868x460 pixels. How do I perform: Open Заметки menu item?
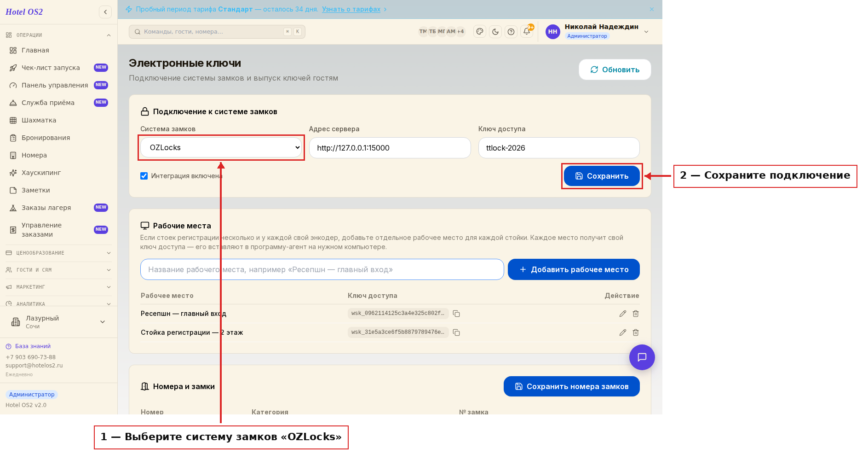[58, 190]
